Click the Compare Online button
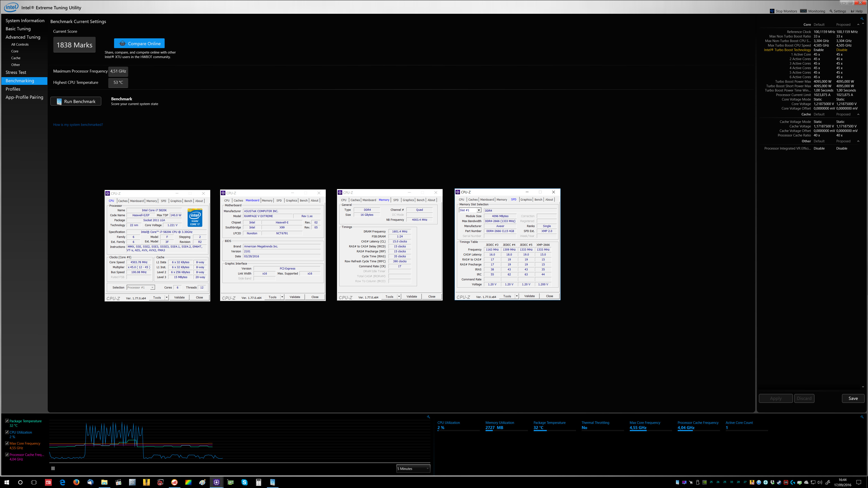Image resolution: width=868 pixels, height=488 pixels. point(139,43)
